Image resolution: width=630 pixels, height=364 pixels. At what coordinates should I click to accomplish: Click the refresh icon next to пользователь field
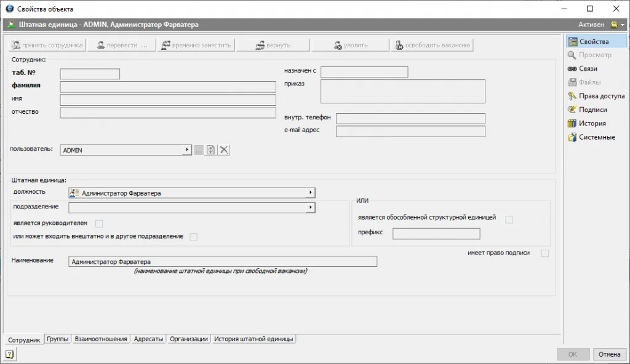pos(210,150)
